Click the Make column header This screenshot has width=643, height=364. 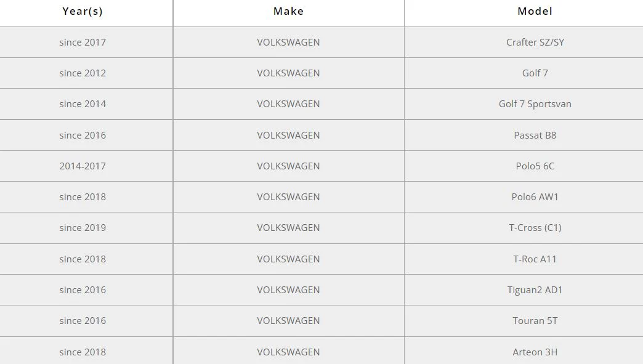click(x=288, y=11)
